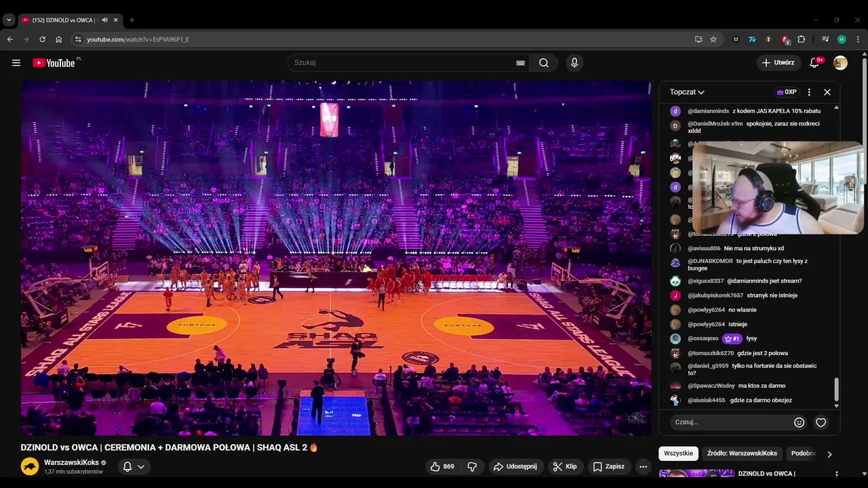Like the video with thumbs up 869
The image size is (868, 488).
[x=441, y=466]
